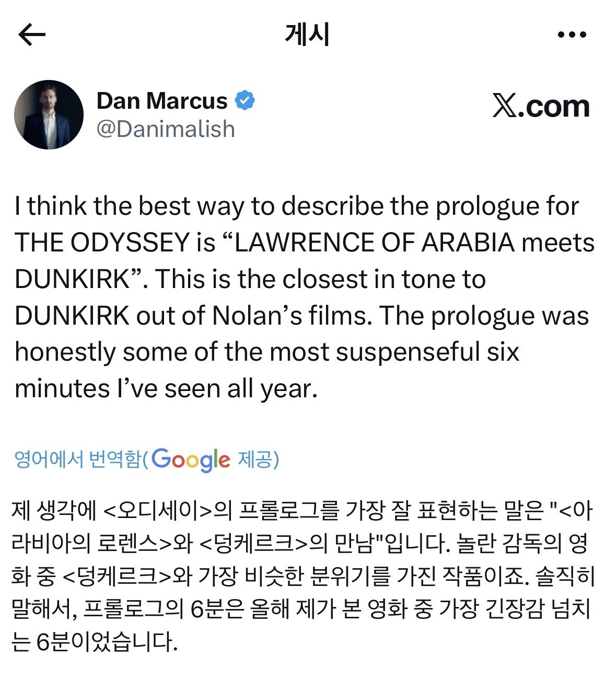Tap the phrase Nolan's films
The height and width of the screenshot is (690, 616).
coord(293,316)
